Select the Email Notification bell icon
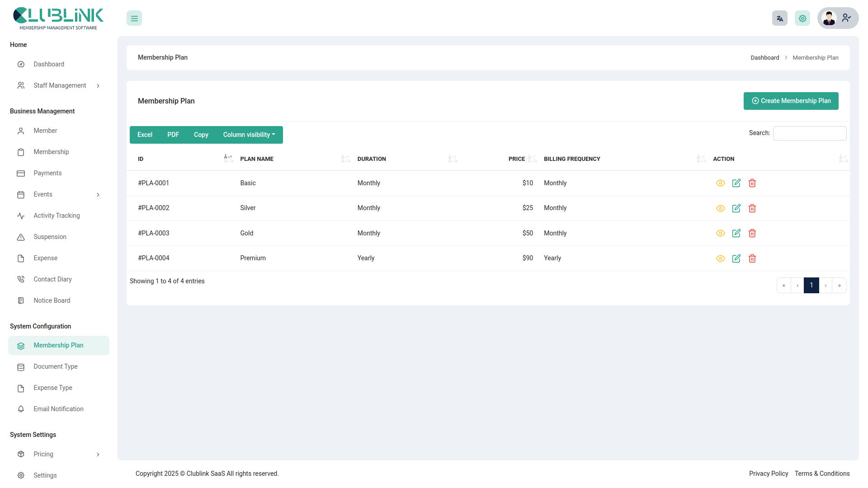Screen dimensions: 868x488 (21, 409)
